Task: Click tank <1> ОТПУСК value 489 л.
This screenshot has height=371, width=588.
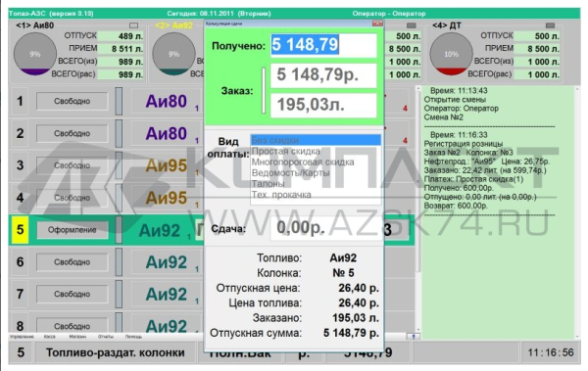Action: click(121, 36)
